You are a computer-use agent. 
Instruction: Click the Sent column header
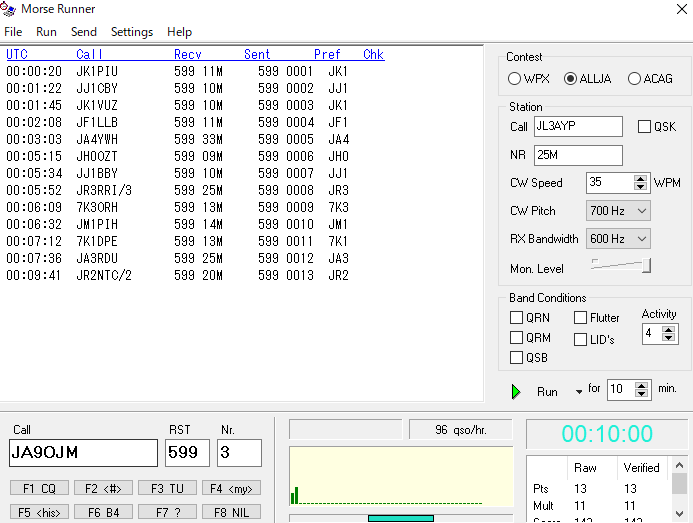click(257, 54)
